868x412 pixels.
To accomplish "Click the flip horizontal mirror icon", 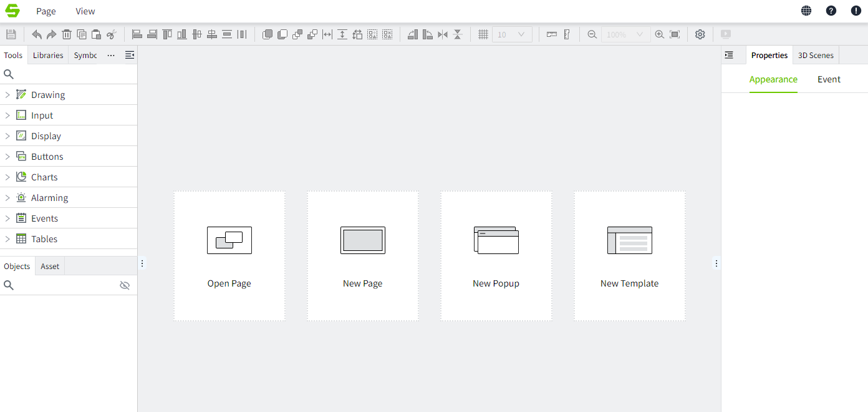I will (443, 35).
